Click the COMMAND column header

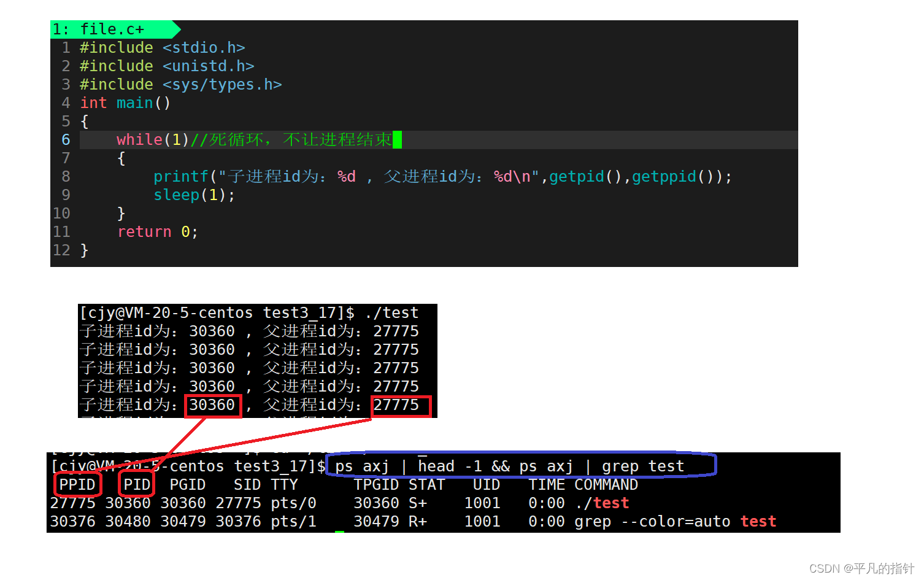point(606,484)
